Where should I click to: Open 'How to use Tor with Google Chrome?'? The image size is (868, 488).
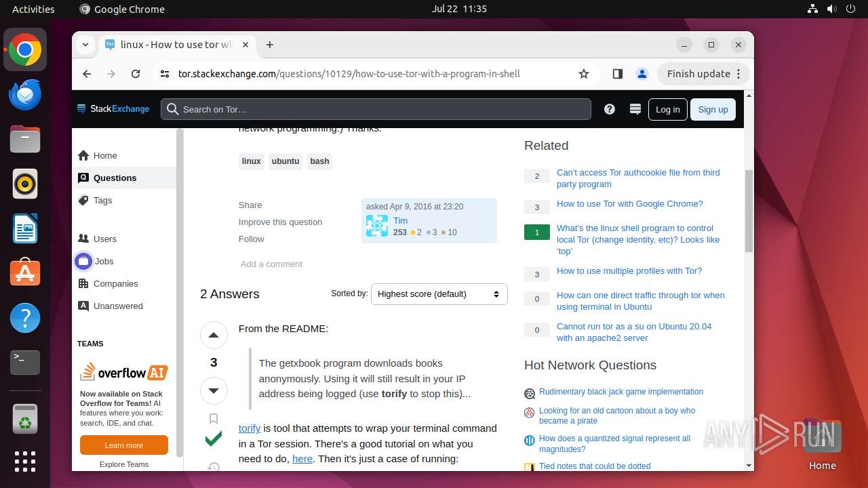[630, 203]
